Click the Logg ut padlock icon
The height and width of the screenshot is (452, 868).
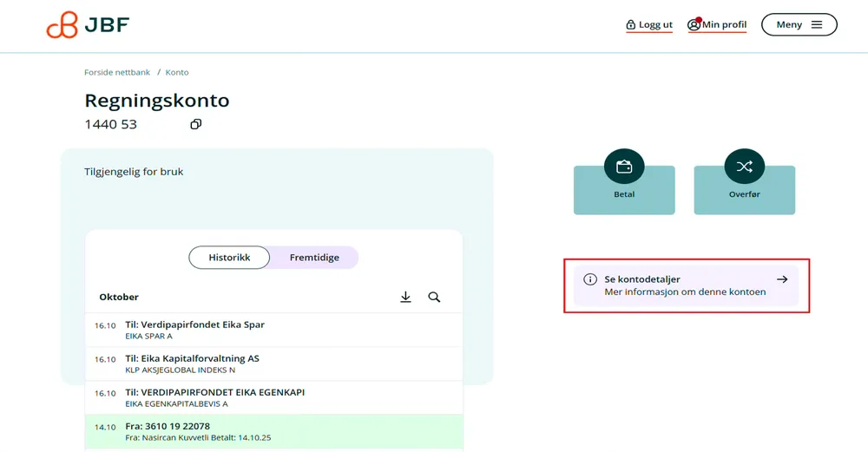click(x=631, y=25)
